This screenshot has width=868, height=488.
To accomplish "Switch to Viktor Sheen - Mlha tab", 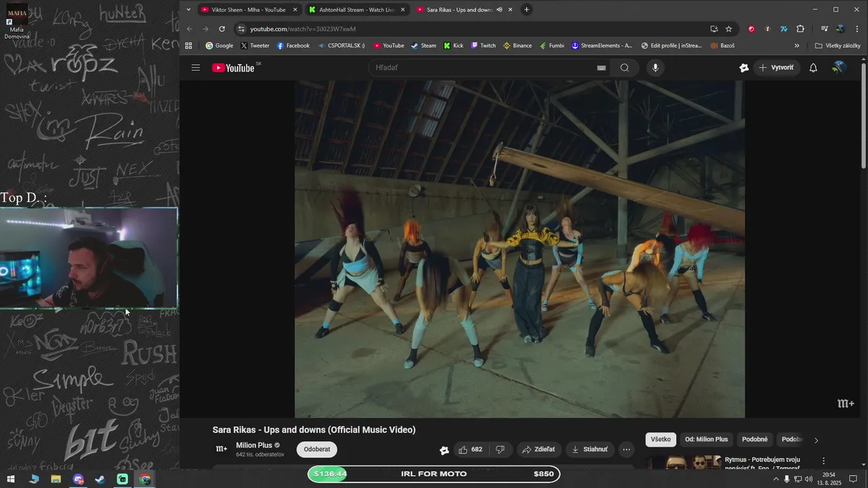I will [249, 9].
